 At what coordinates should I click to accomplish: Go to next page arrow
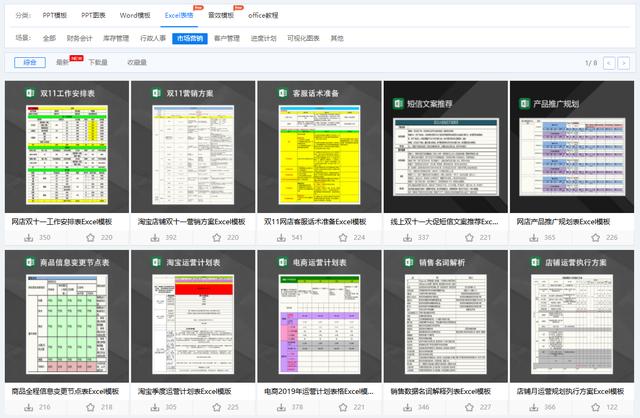pos(623,63)
